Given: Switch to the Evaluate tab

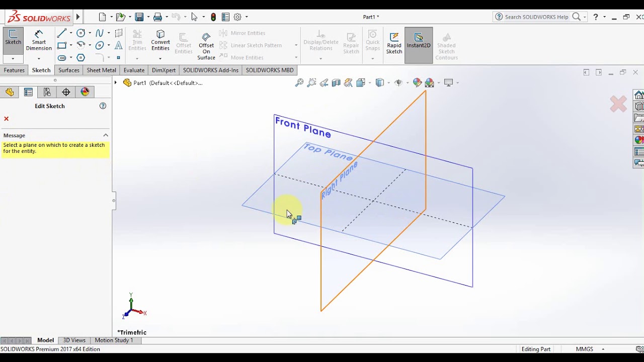Looking at the screenshot, I should tap(134, 70).
